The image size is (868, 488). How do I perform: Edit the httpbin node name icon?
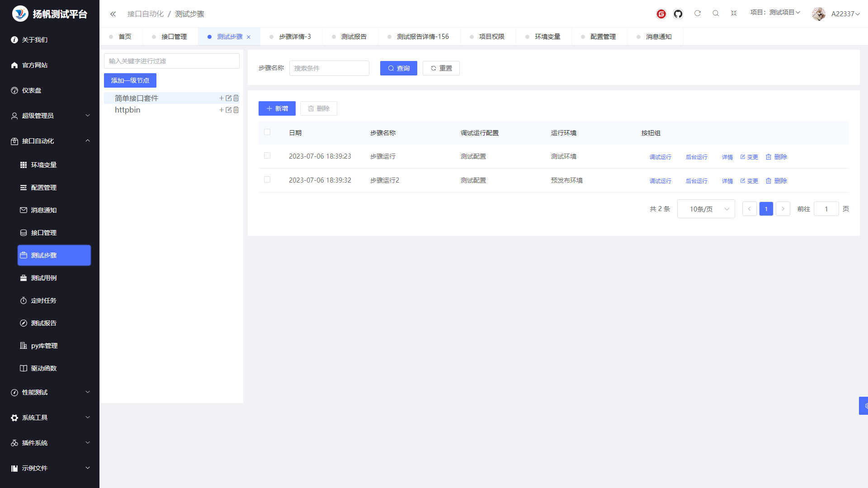tap(229, 110)
